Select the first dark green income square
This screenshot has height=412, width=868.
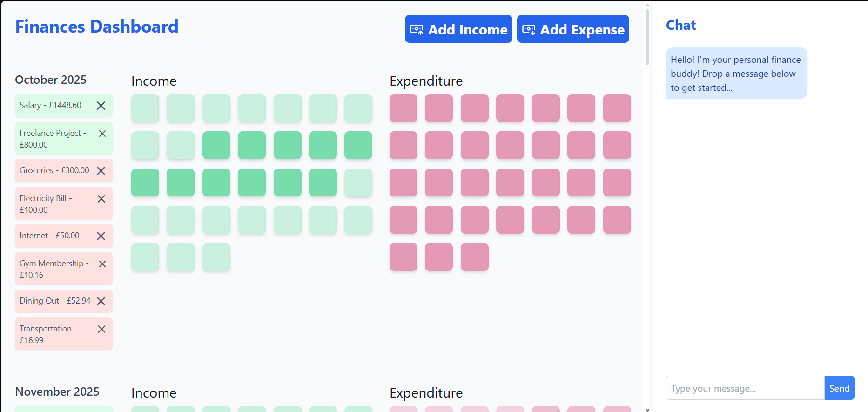[x=216, y=145]
